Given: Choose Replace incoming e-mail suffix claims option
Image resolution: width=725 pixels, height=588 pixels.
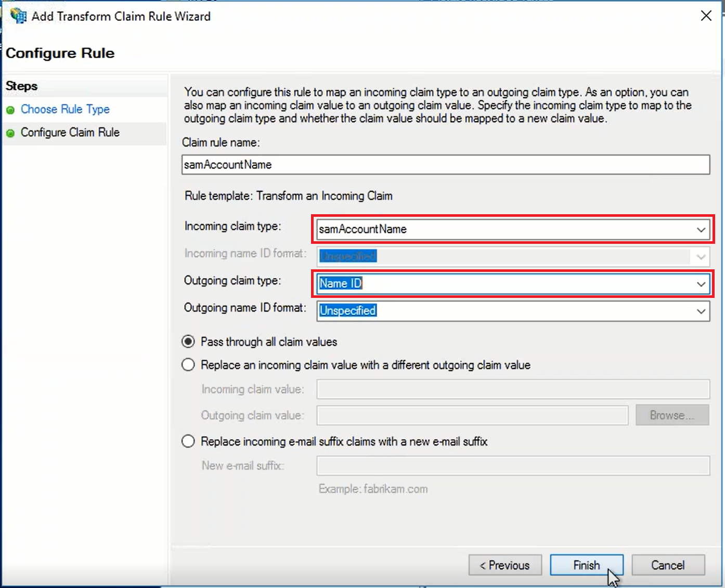Looking at the screenshot, I should coord(188,441).
